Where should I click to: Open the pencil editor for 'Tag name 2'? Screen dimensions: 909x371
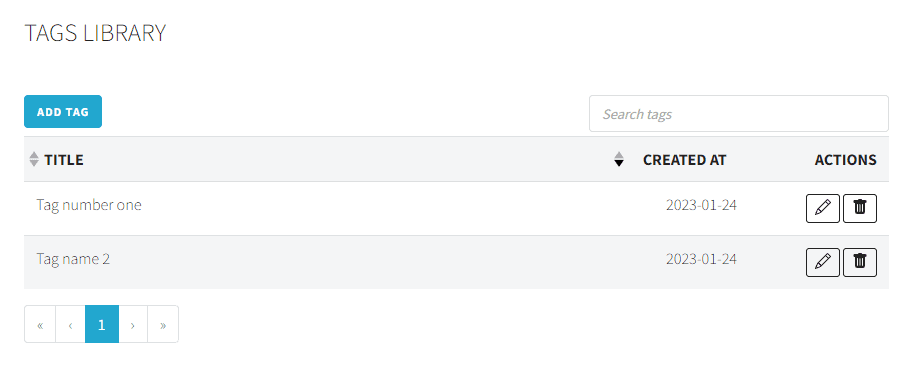(x=823, y=262)
